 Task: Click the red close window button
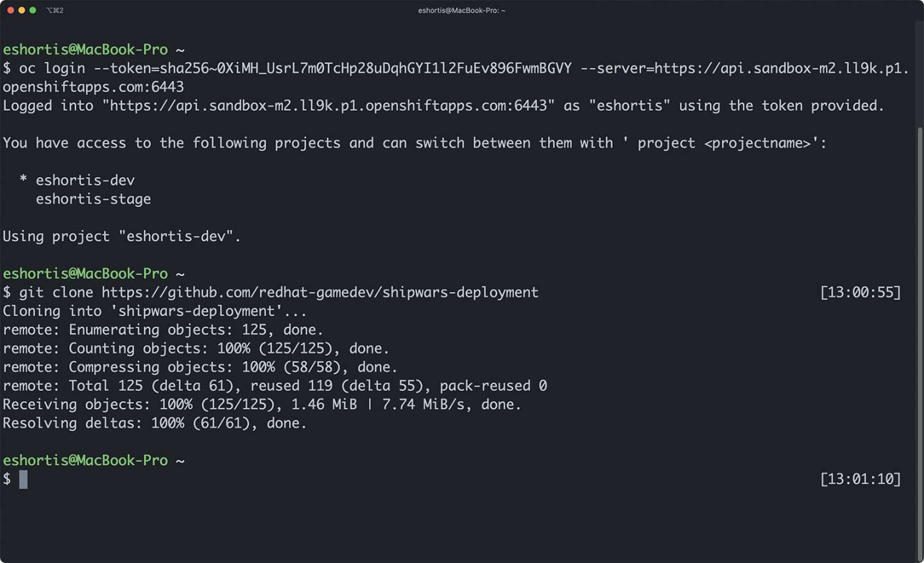click(x=10, y=10)
